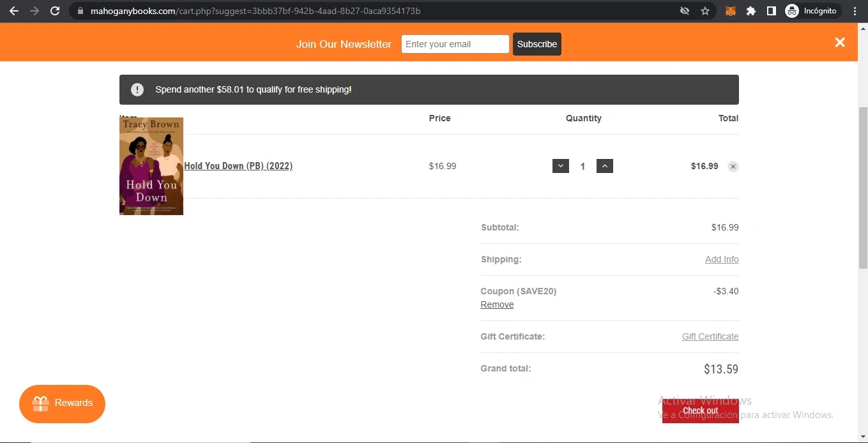
Task: Click the red Check out button
Action: coord(701,410)
